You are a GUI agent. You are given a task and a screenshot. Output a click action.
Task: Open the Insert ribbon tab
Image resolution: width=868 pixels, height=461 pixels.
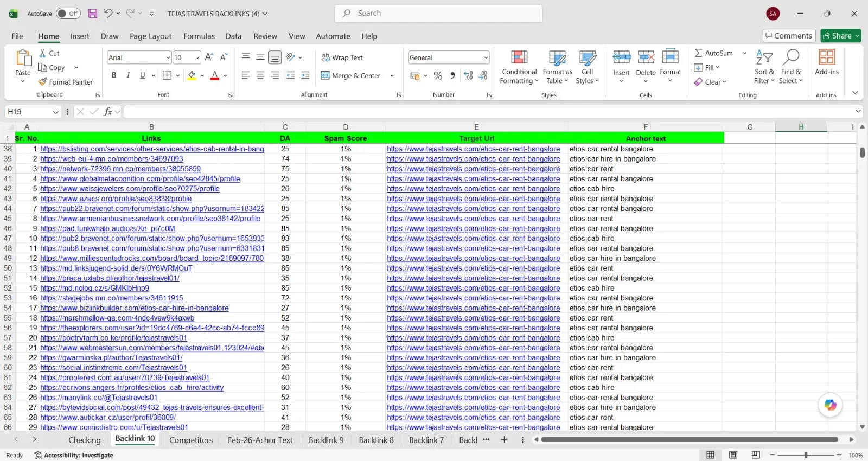[x=80, y=36]
